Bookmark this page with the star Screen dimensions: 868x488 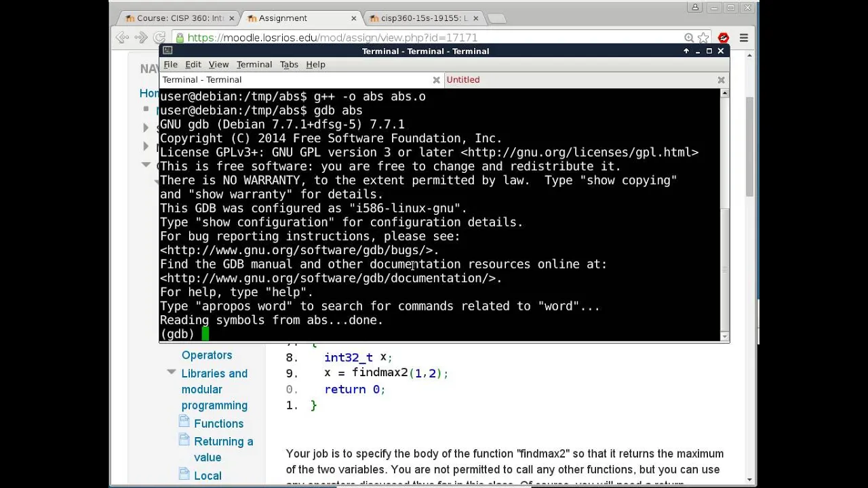pos(703,38)
